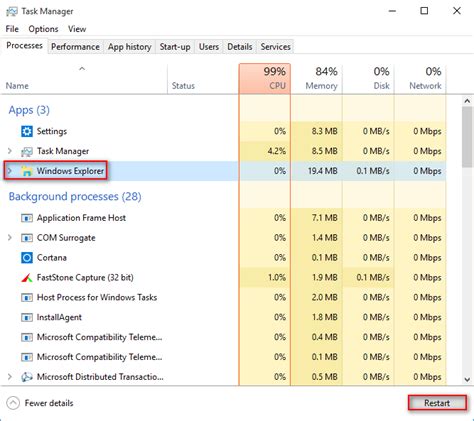474x421 pixels.
Task: Sort by the CPU column header
Action: pos(265,79)
